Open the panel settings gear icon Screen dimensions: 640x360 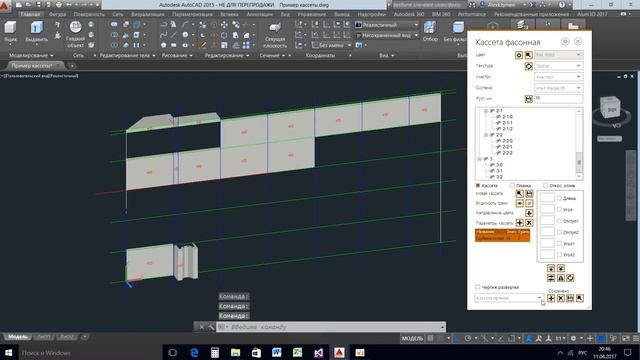pyautogui.click(x=565, y=42)
